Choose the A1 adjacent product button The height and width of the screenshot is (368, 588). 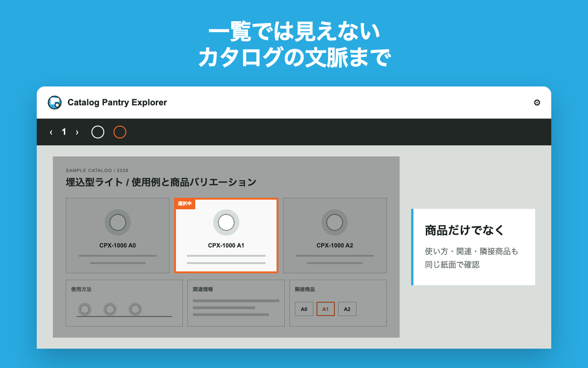(x=326, y=309)
